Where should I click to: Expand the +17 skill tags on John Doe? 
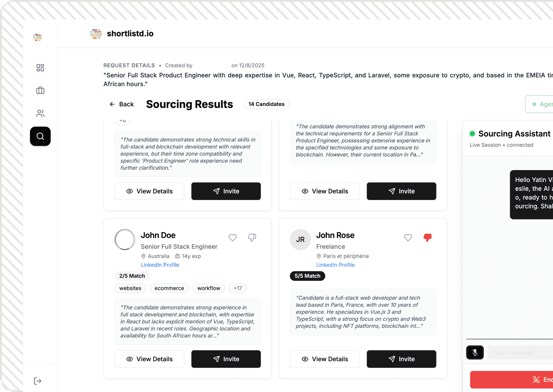coord(238,288)
